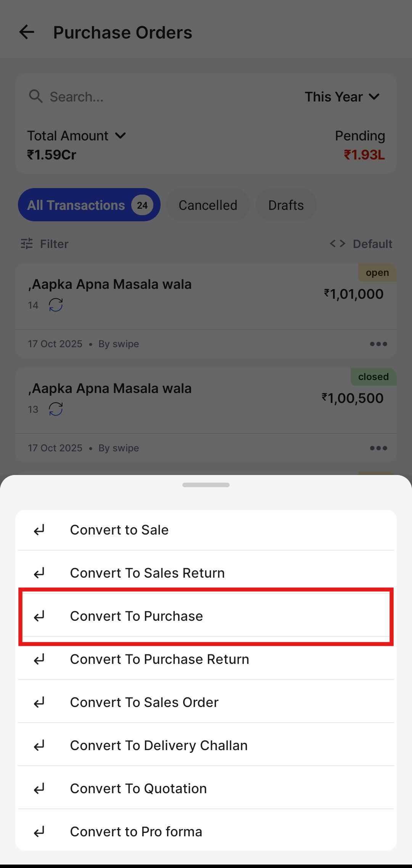Image resolution: width=412 pixels, height=868 pixels.
Task: Select the All Transactions tab
Action: 89,205
